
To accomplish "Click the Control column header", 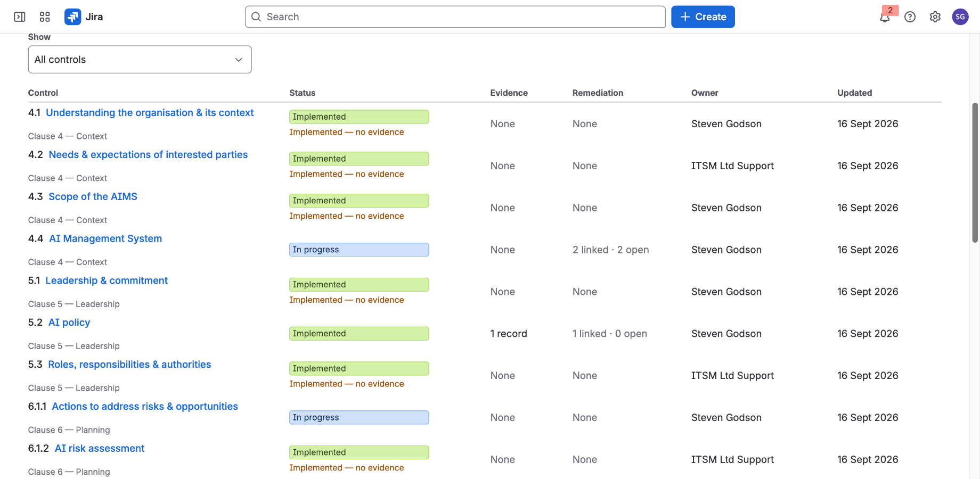I will [x=43, y=93].
